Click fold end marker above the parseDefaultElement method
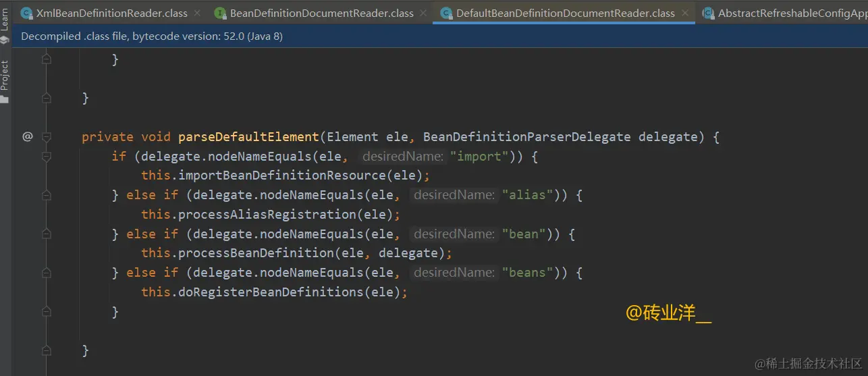Viewport: 868px width, 376px height. pyautogui.click(x=47, y=99)
